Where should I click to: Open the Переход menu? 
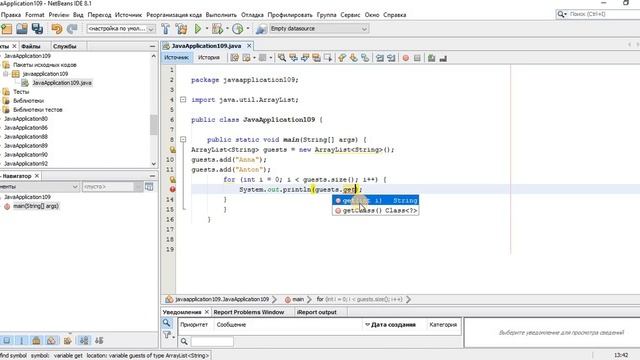point(99,15)
